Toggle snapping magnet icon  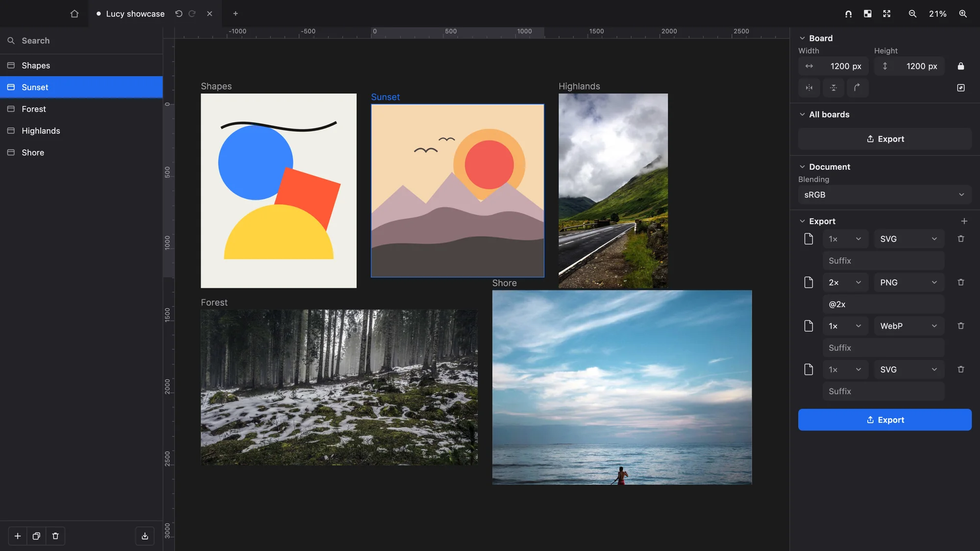pos(848,14)
